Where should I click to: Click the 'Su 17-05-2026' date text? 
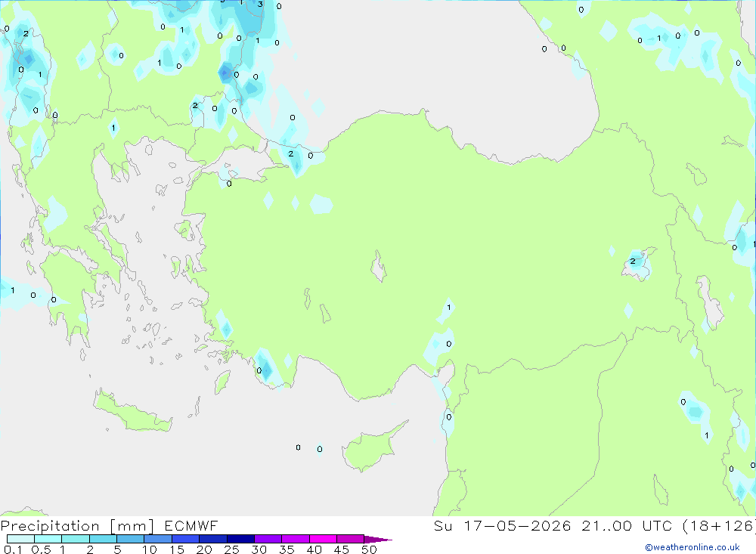[x=502, y=525]
